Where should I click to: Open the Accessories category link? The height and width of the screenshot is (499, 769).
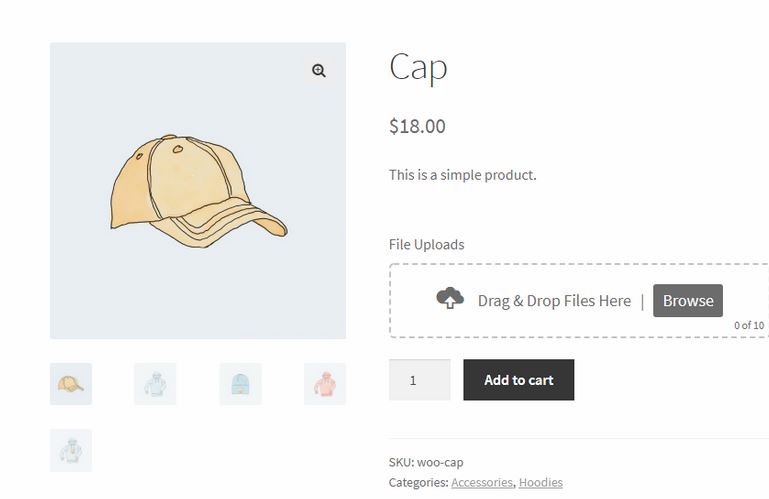pos(482,482)
